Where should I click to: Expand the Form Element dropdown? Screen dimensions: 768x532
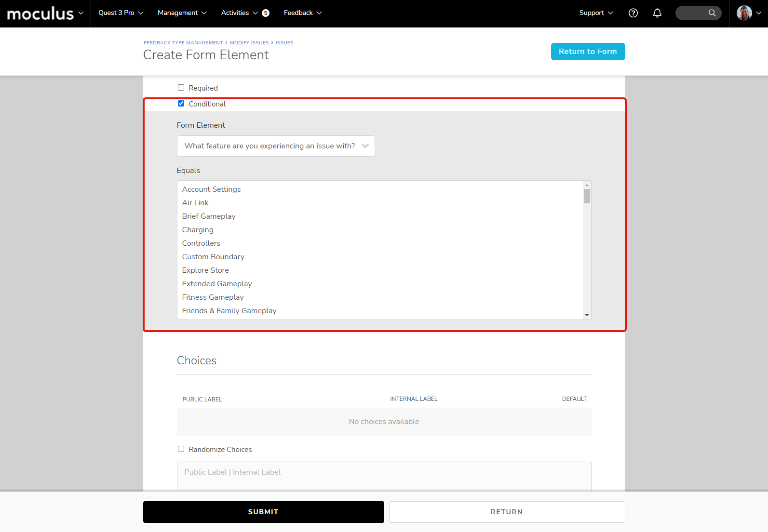(x=275, y=146)
